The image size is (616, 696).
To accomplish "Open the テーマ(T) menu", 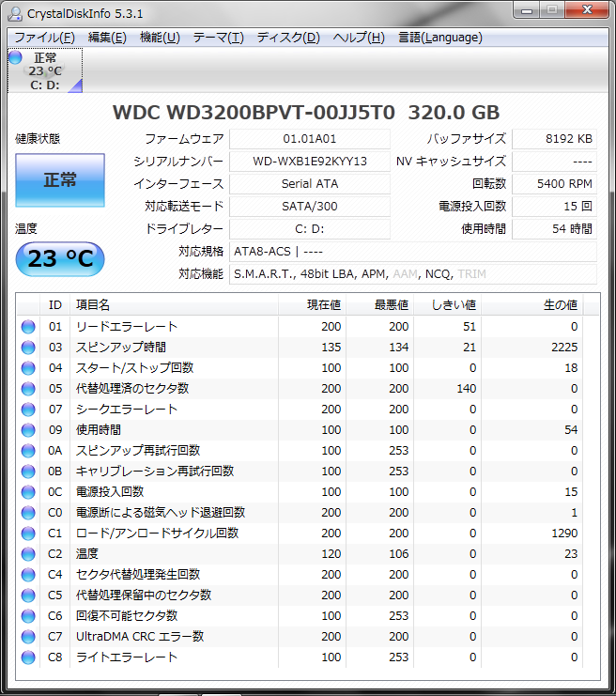I will point(219,38).
